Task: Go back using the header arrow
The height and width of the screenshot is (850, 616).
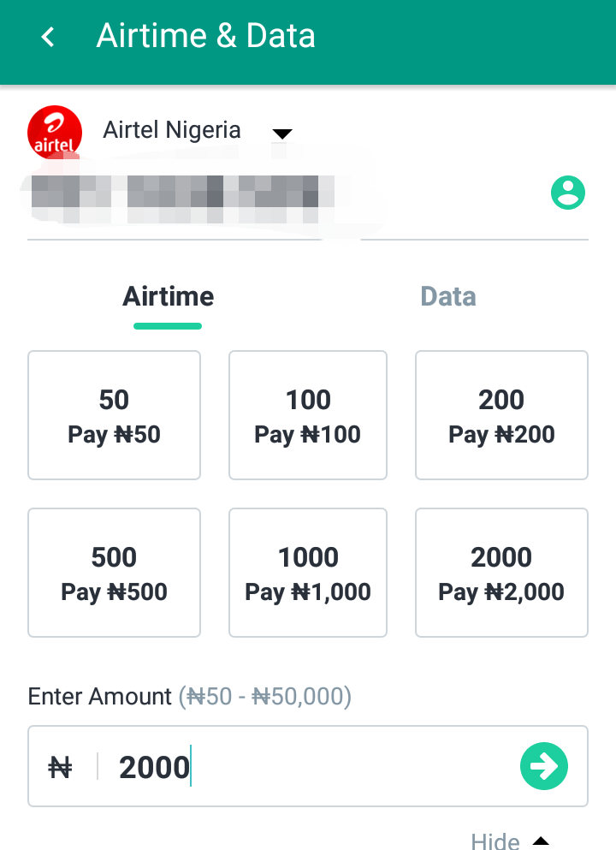Action: [48, 37]
